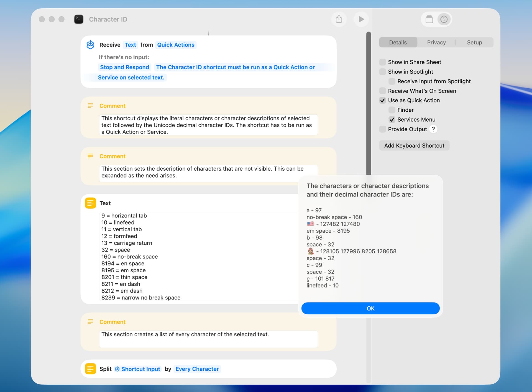Open the Action Library icon
532x392 pixels.
pyautogui.click(x=429, y=19)
